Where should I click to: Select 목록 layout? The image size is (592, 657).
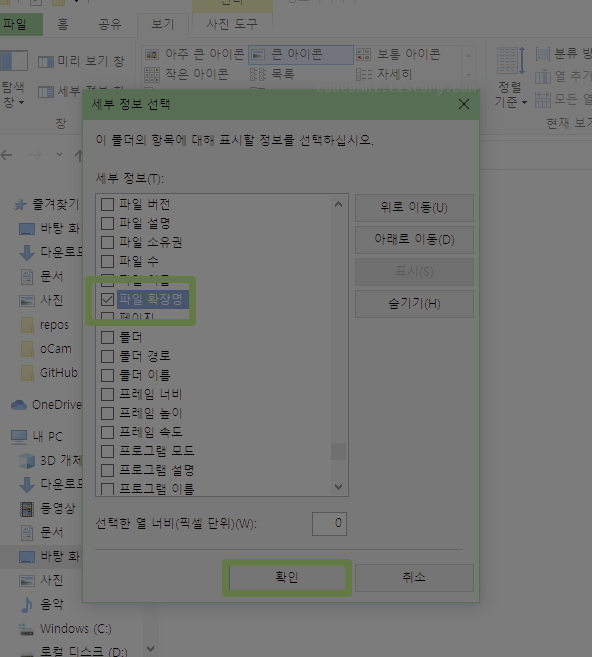(x=272, y=74)
